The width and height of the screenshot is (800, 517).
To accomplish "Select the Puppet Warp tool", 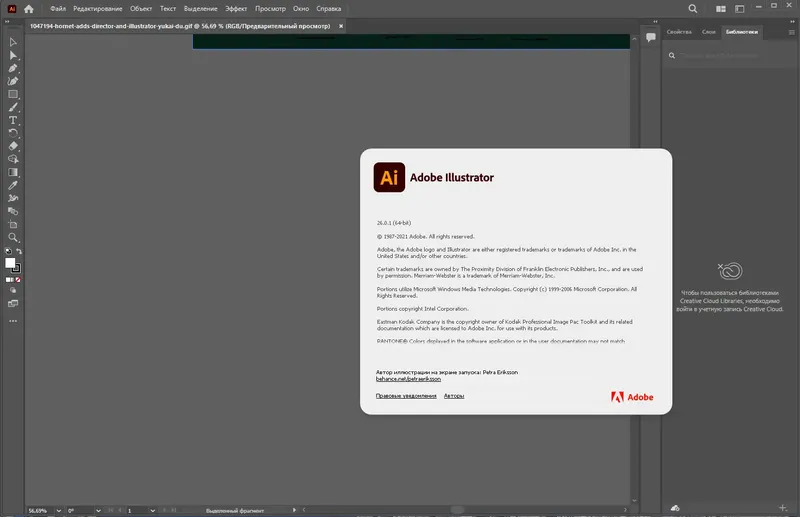I will [13, 198].
